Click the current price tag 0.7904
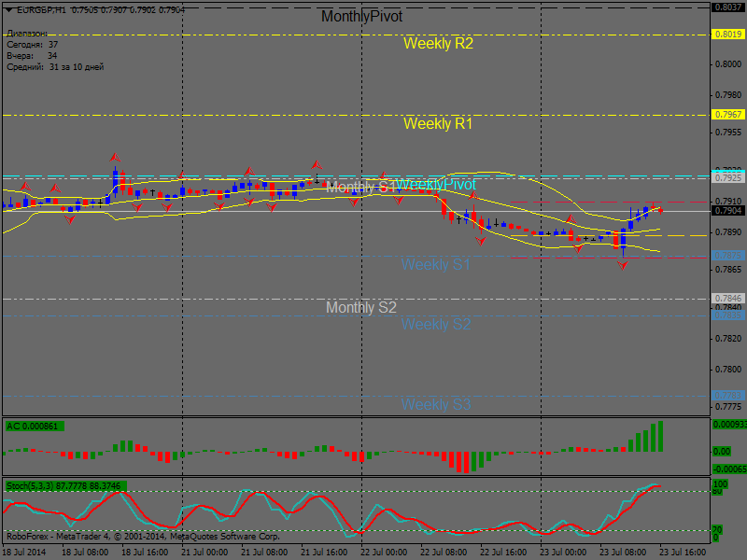The image size is (747, 560). click(727, 211)
